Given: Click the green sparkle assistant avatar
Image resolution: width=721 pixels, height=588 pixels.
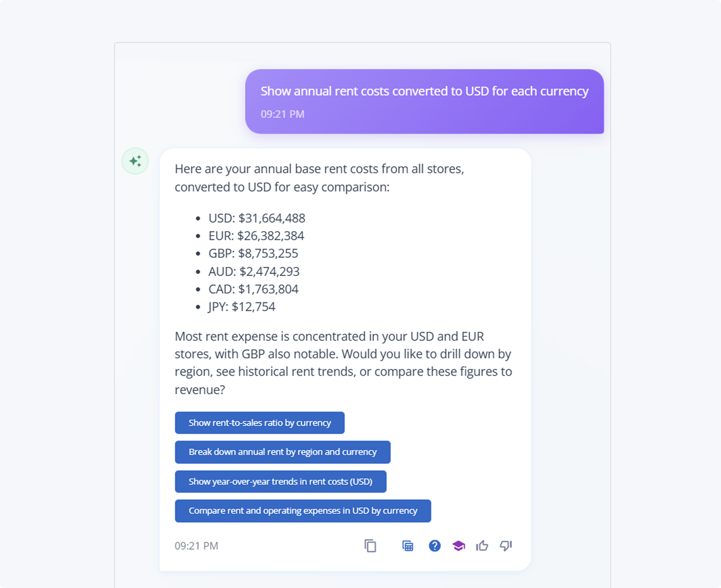Looking at the screenshot, I should coord(135,161).
